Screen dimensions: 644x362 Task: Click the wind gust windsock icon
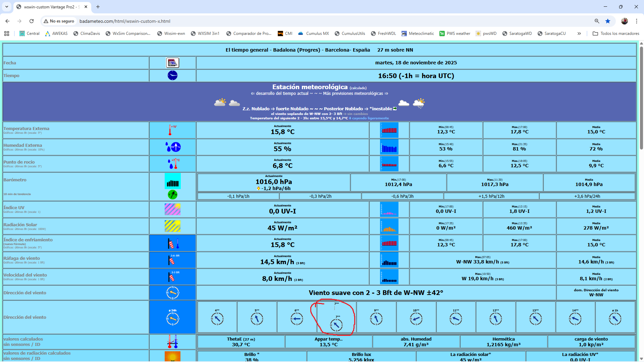[172, 260]
